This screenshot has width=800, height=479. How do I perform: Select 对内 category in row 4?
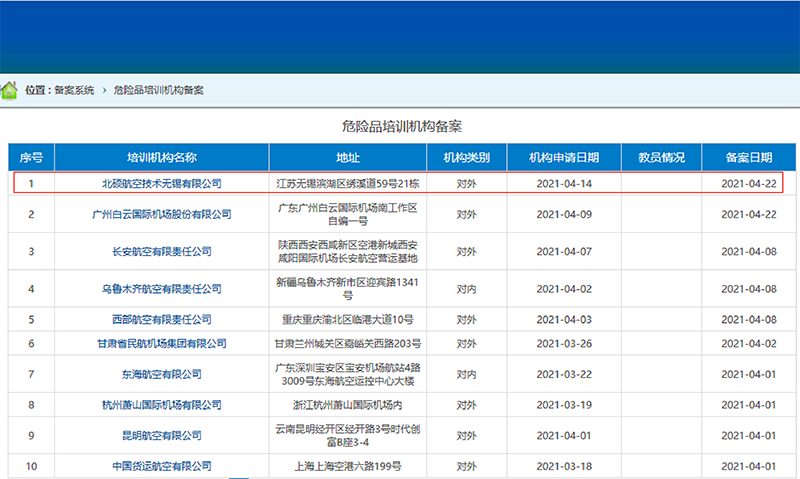[x=466, y=289]
